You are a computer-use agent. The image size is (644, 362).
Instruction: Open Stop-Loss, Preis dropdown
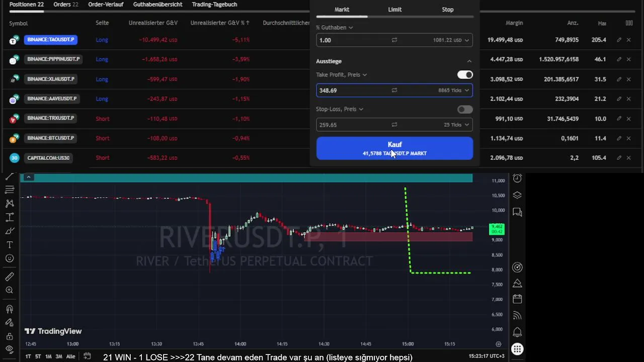tap(340, 109)
